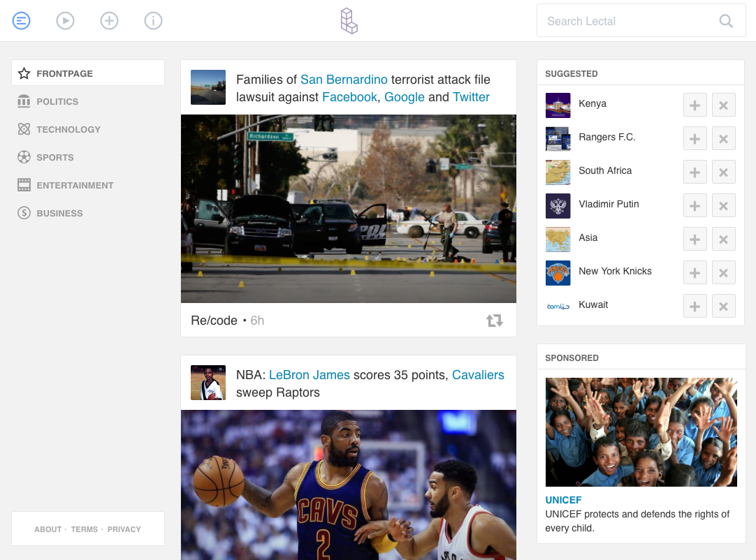Image resolution: width=756 pixels, height=560 pixels.
Task: Click the repost icon on Re/code story
Action: point(494,320)
